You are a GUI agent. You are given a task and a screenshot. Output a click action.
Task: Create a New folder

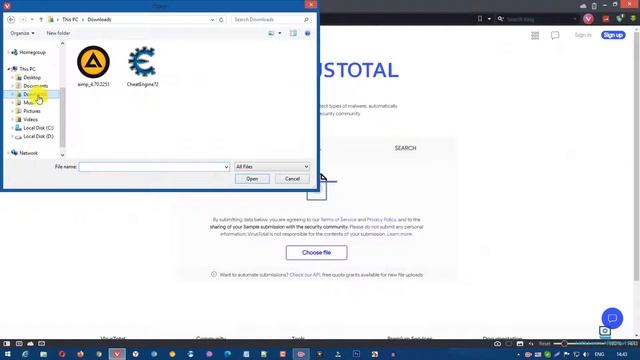[58, 33]
